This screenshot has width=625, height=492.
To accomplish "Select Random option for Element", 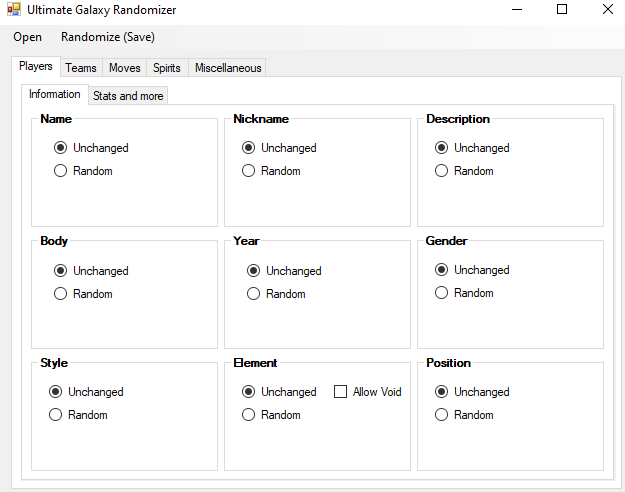I will 249,415.
